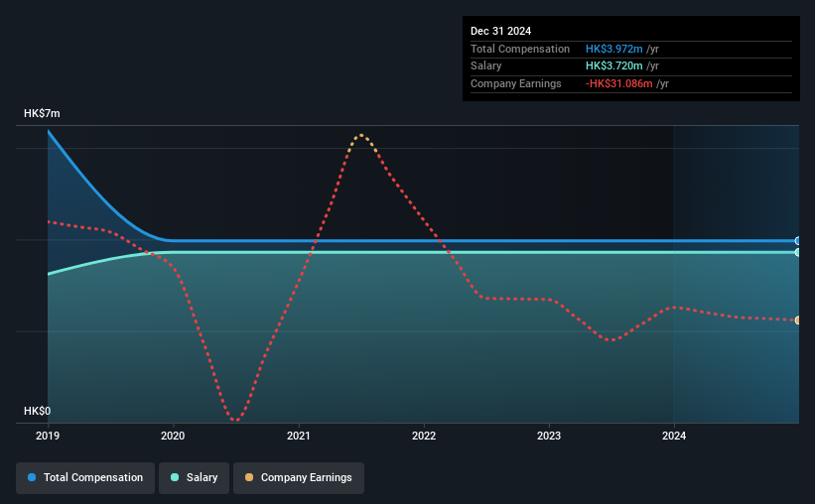Click the 2023 x-axis label

pos(549,436)
